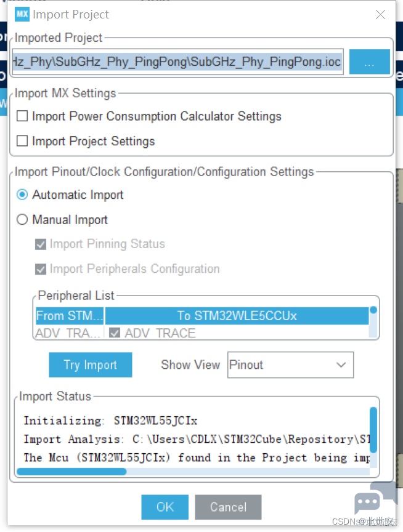Close the Import Project dialog

coord(380,15)
